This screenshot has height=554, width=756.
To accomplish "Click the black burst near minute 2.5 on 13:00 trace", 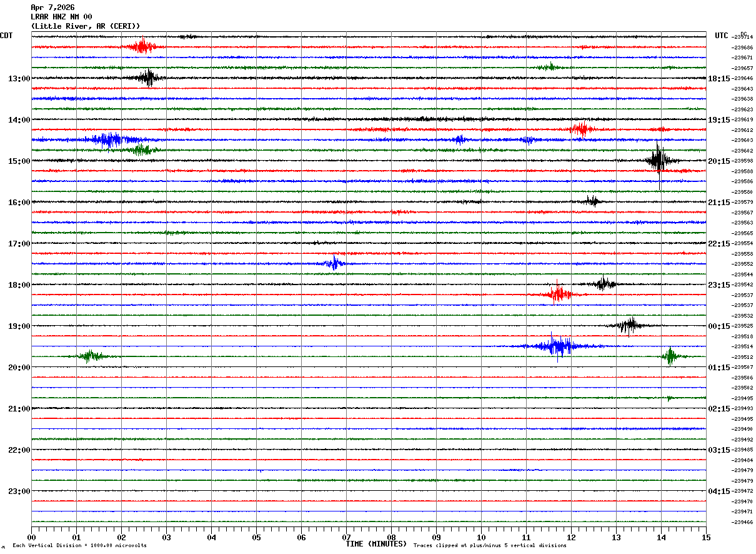I will click(x=147, y=78).
